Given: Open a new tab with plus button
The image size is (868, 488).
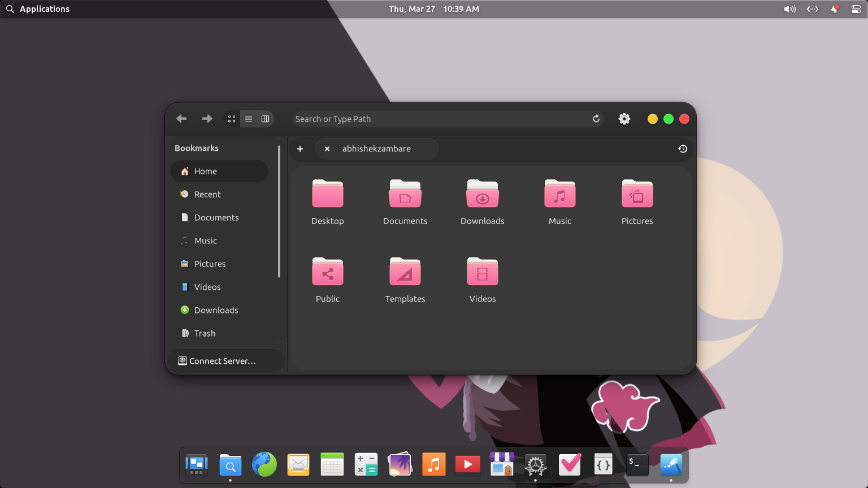Looking at the screenshot, I should [x=300, y=149].
